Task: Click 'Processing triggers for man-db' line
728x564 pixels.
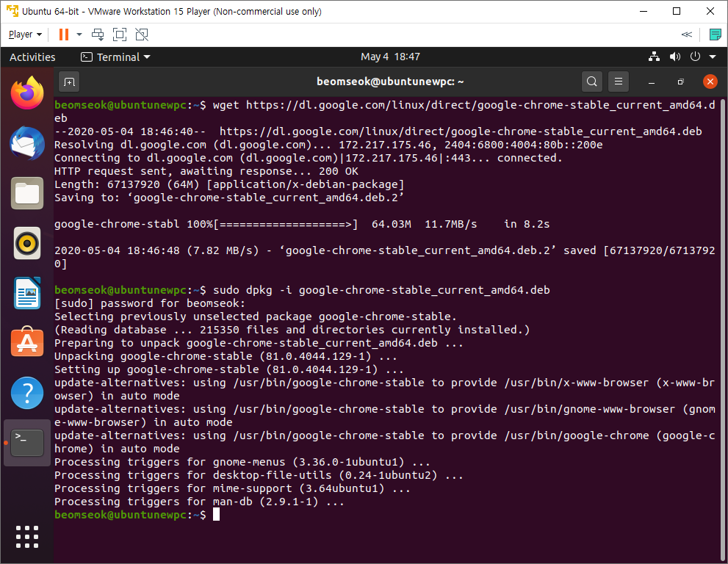Action: coord(199,502)
